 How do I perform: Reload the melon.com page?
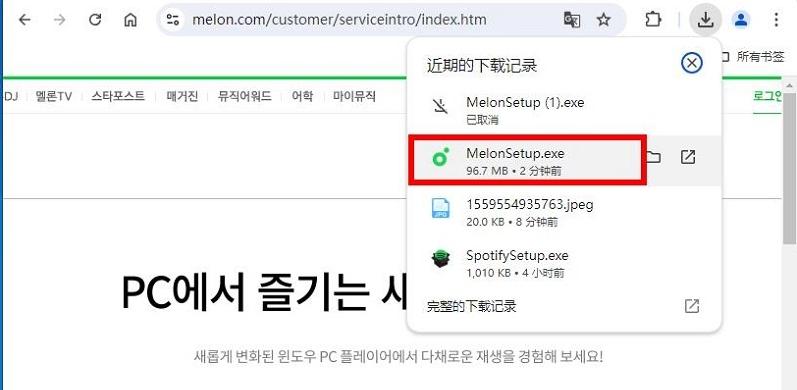pos(95,20)
